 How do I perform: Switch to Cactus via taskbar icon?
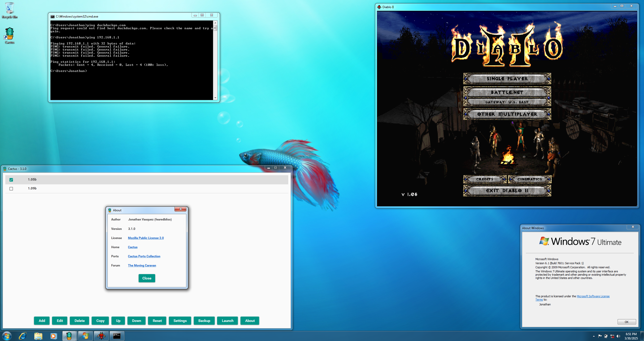(x=69, y=336)
